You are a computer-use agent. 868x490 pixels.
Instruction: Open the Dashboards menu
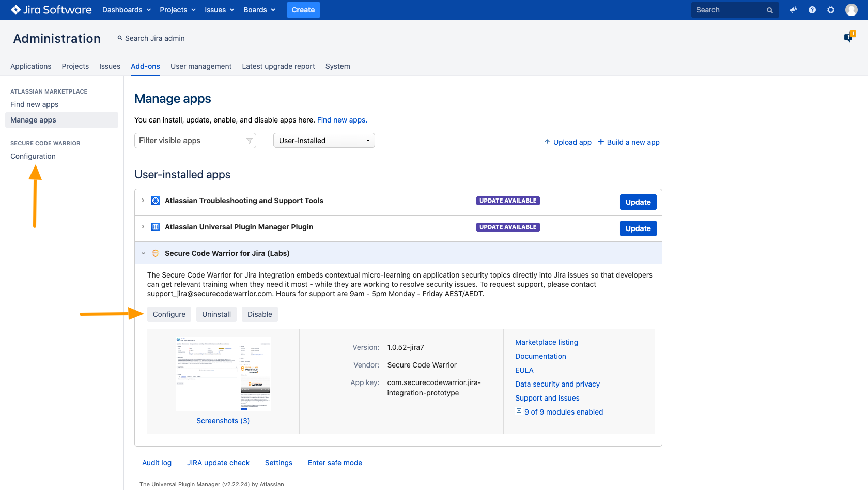coord(127,10)
